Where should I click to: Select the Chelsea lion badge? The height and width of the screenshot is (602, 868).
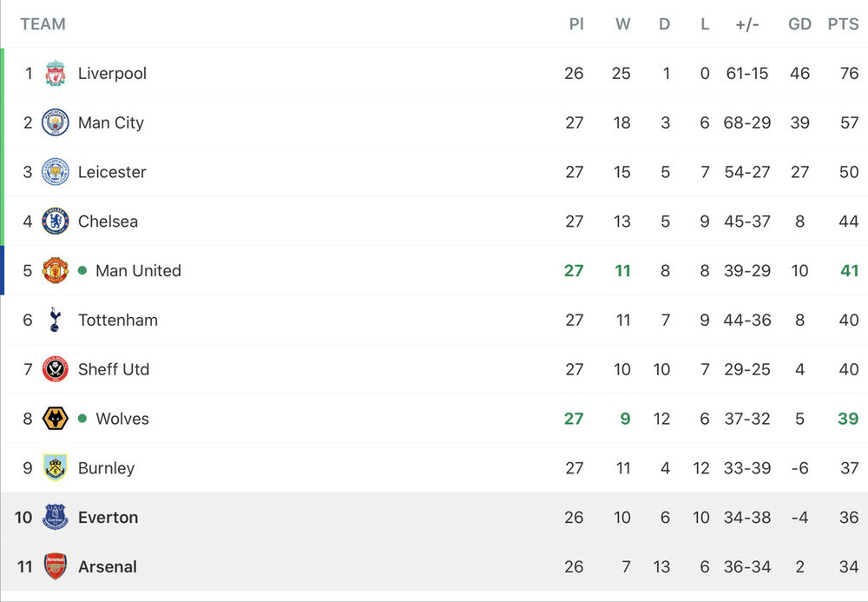[56, 221]
